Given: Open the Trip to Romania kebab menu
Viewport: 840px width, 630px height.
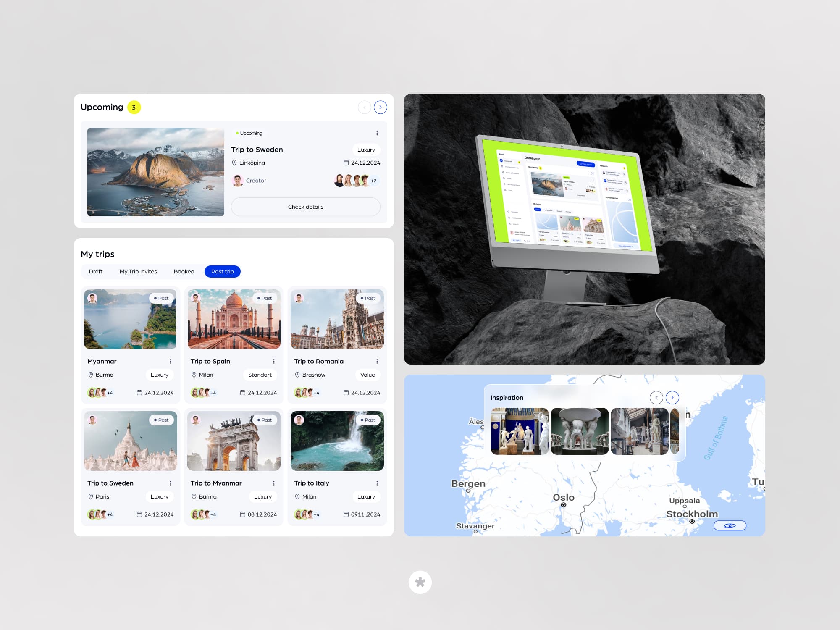Looking at the screenshot, I should tap(377, 361).
